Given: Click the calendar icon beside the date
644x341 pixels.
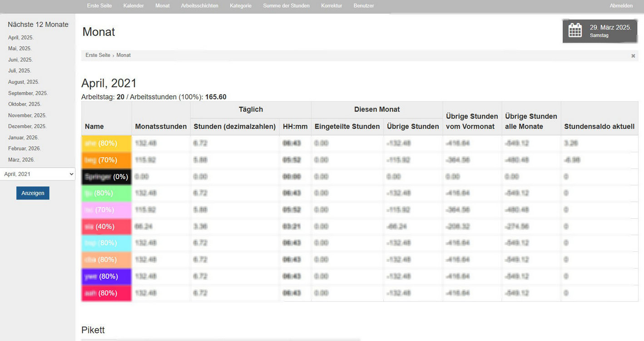Looking at the screenshot, I should click(575, 30).
